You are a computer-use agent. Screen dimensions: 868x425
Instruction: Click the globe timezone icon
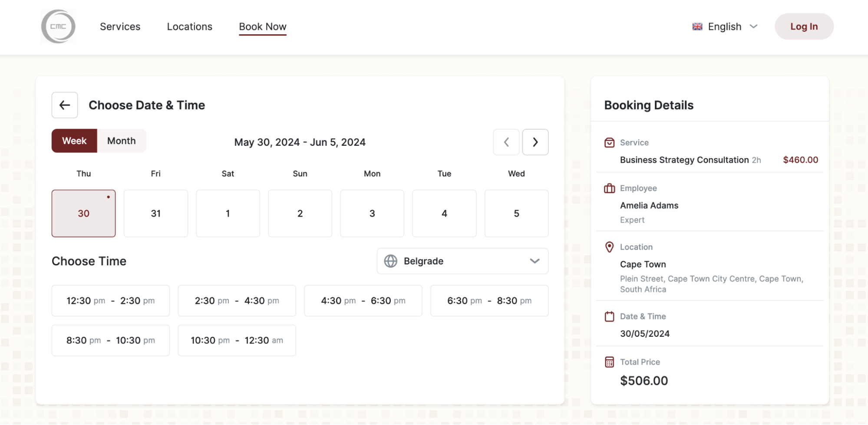[391, 261]
